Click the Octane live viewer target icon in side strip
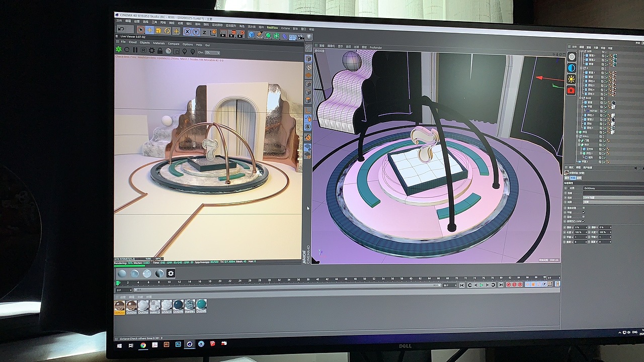The image size is (644, 362). coord(571,57)
